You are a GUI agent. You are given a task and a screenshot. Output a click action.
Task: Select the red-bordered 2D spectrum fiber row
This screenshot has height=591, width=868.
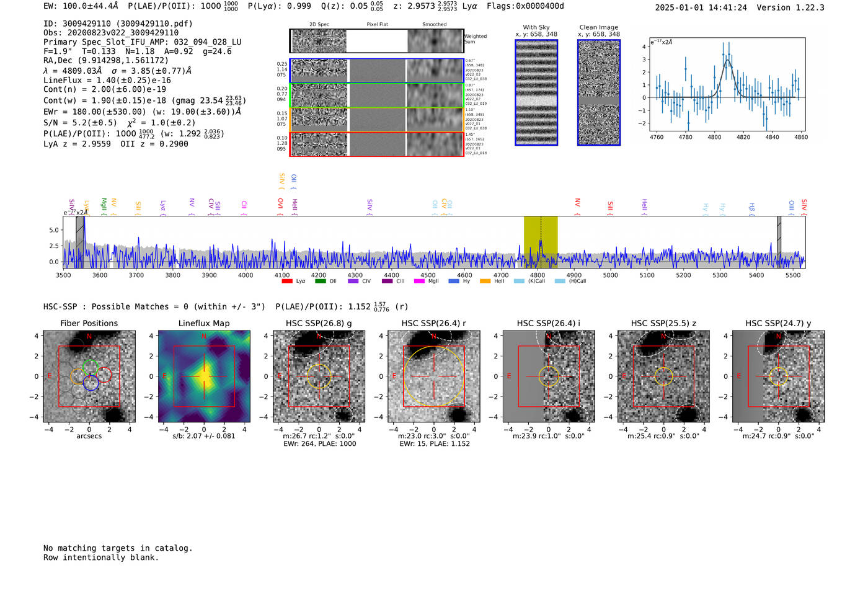(x=376, y=144)
